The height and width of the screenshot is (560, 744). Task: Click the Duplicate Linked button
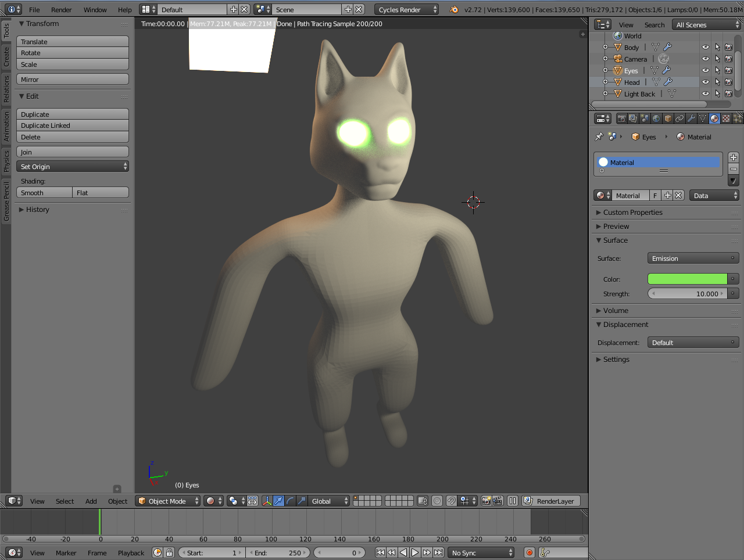coord(72,125)
